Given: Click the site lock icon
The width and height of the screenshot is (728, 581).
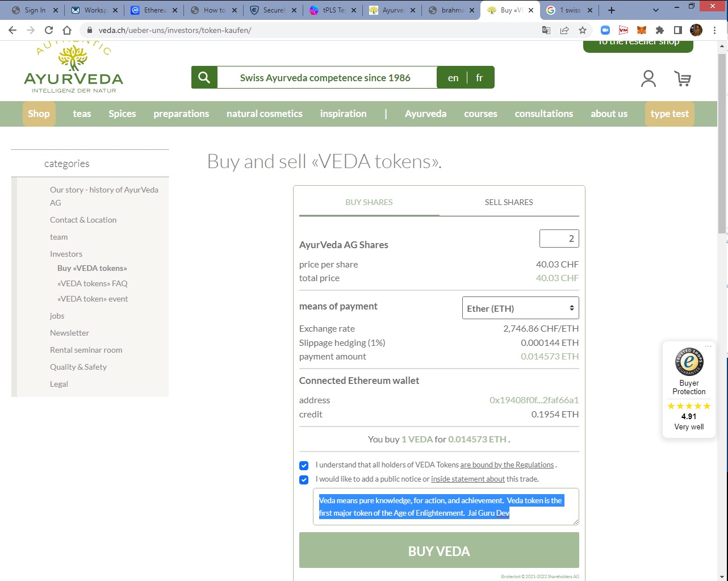Looking at the screenshot, I should pos(89,30).
